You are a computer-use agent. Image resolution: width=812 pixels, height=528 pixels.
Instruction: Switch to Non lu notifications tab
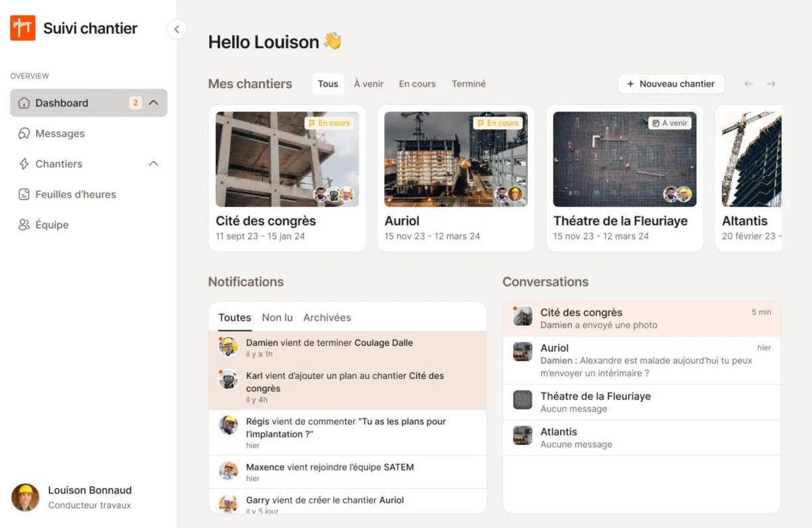277,317
